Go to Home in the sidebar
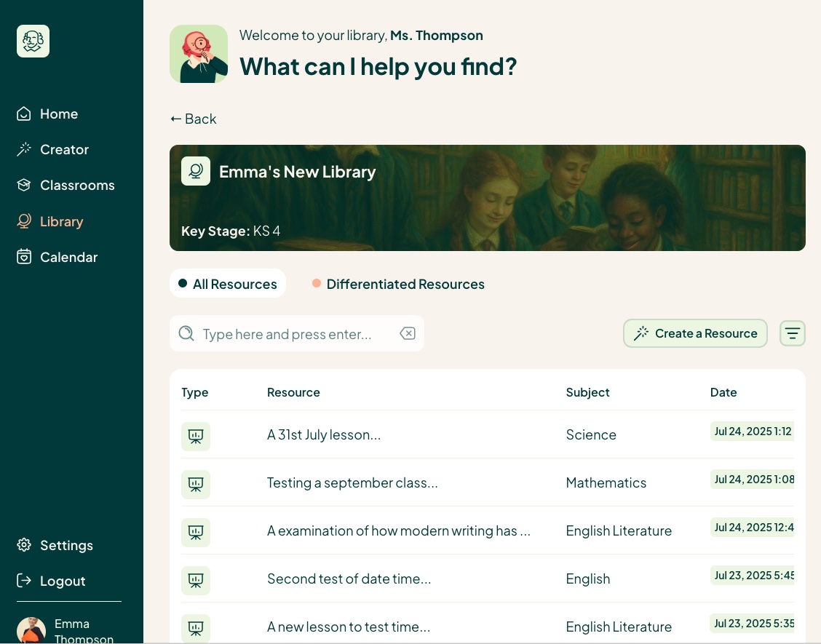 [x=58, y=114]
